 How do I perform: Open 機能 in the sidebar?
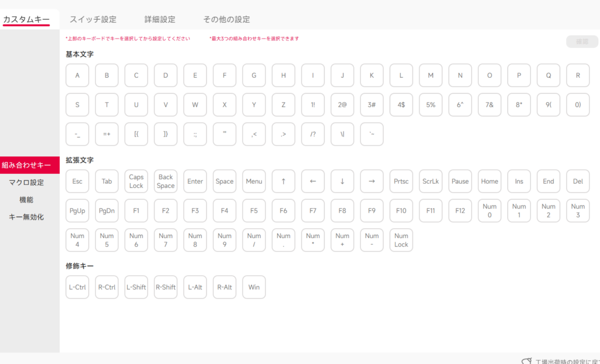click(x=26, y=200)
